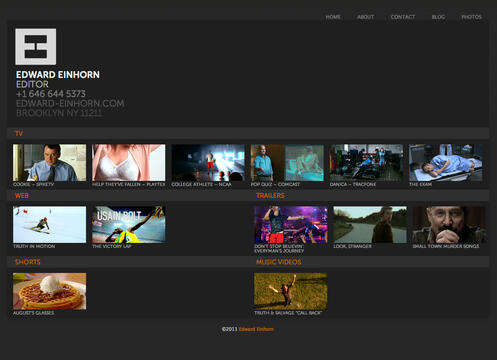Image resolution: width=497 pixels, height=360 pixels.
Task: Open the HOME nav item
Action: coord(333,17)
